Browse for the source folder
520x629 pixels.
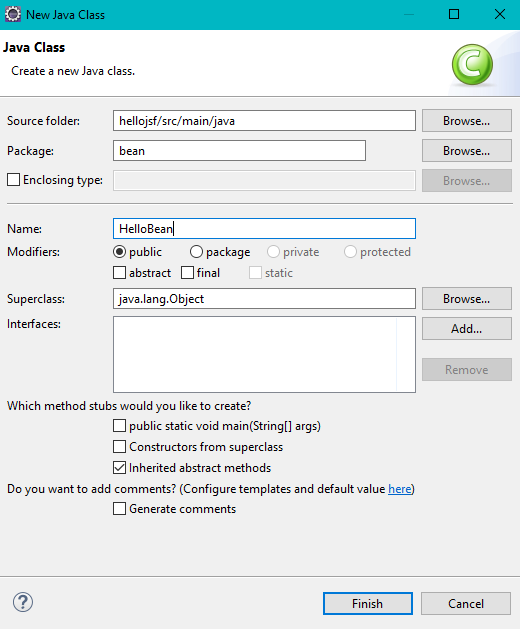click(x=467, y=121)
